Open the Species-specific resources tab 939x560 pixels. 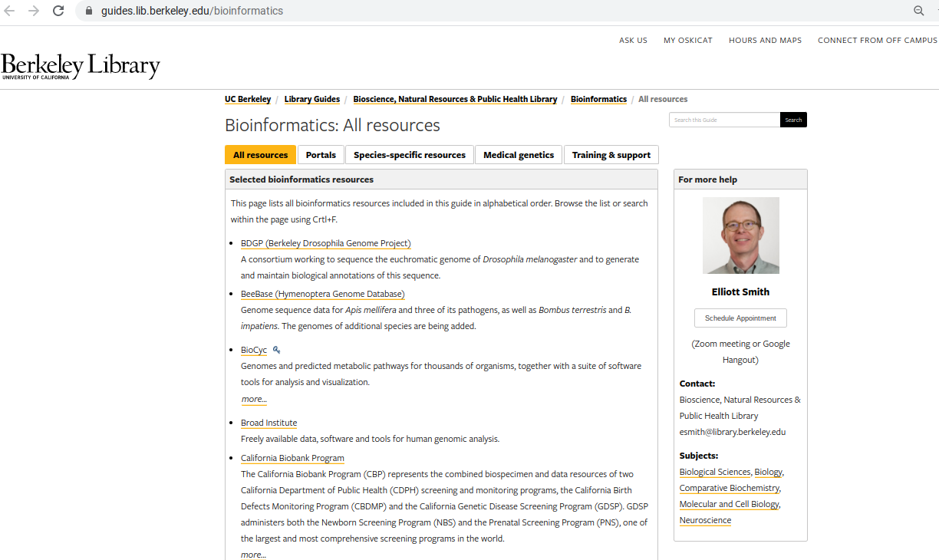[x=410, y=155]
